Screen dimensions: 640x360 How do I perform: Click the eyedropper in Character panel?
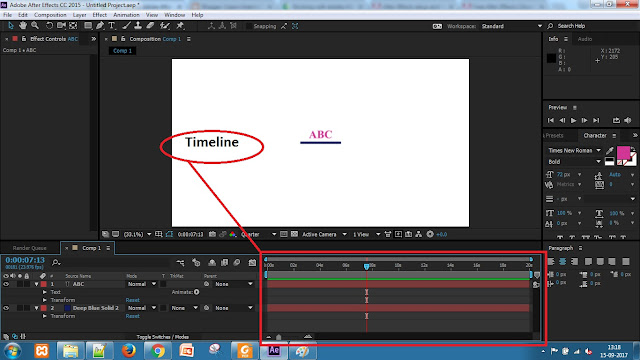(x=610, y=150)
